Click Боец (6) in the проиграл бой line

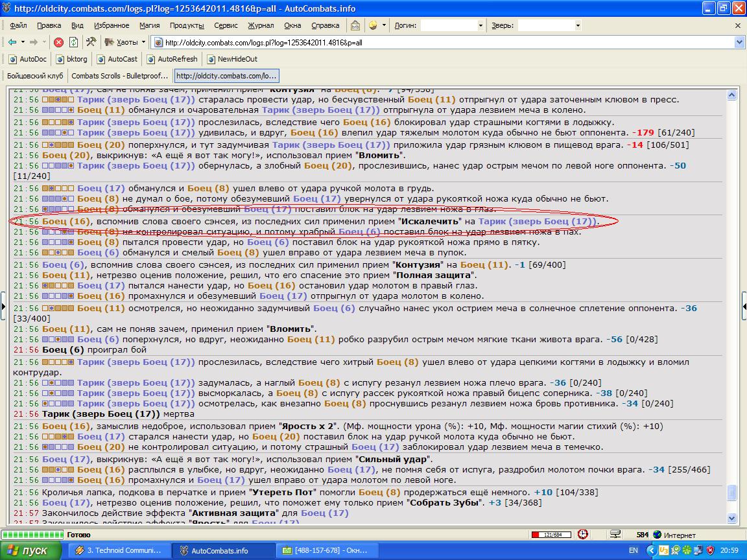tap(63, 349)
